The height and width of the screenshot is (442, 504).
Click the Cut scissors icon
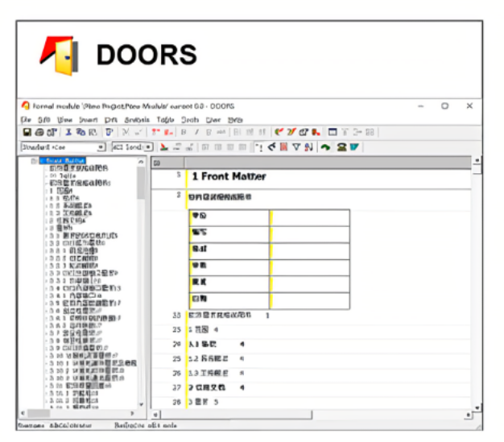[x=68, y=132]
